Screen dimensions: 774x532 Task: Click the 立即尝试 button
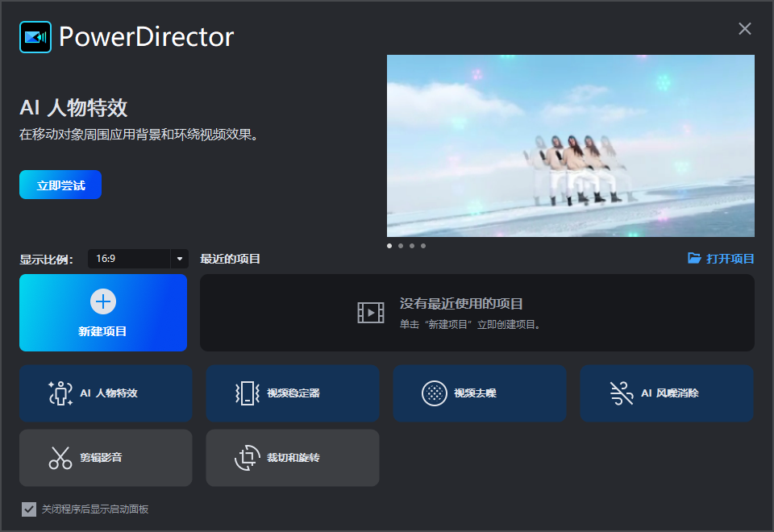point(60,185)
